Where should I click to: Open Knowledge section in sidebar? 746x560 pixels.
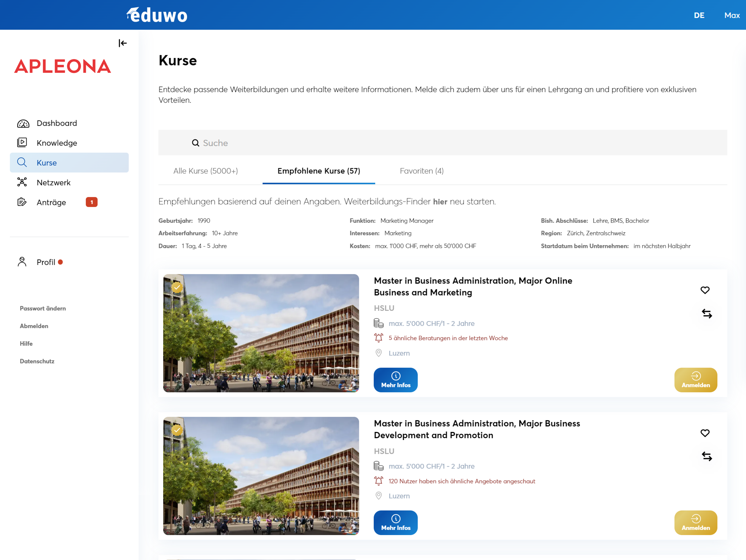[x=56, y=143]
